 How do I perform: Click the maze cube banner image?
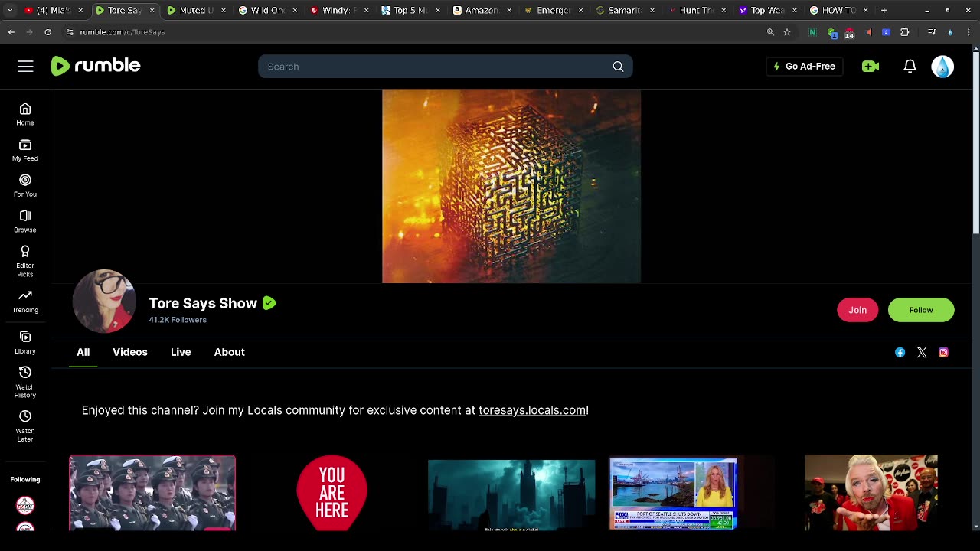click(x=511, y=186)
